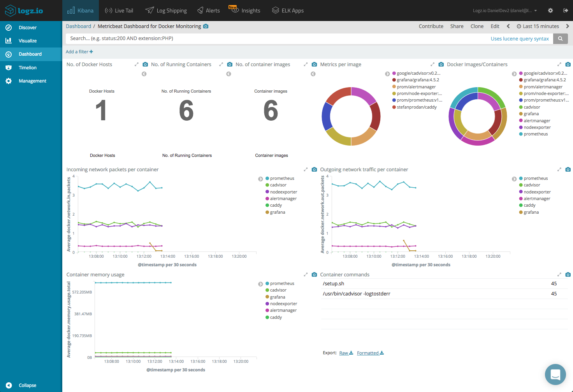Switch to the Kibana tab
This screenshot has height=392, width=573.
80,11
